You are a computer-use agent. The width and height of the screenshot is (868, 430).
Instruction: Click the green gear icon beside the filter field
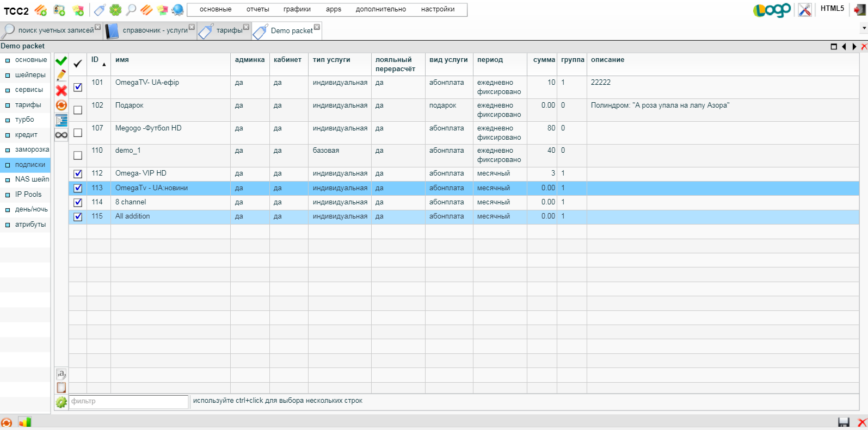(61, 402)
